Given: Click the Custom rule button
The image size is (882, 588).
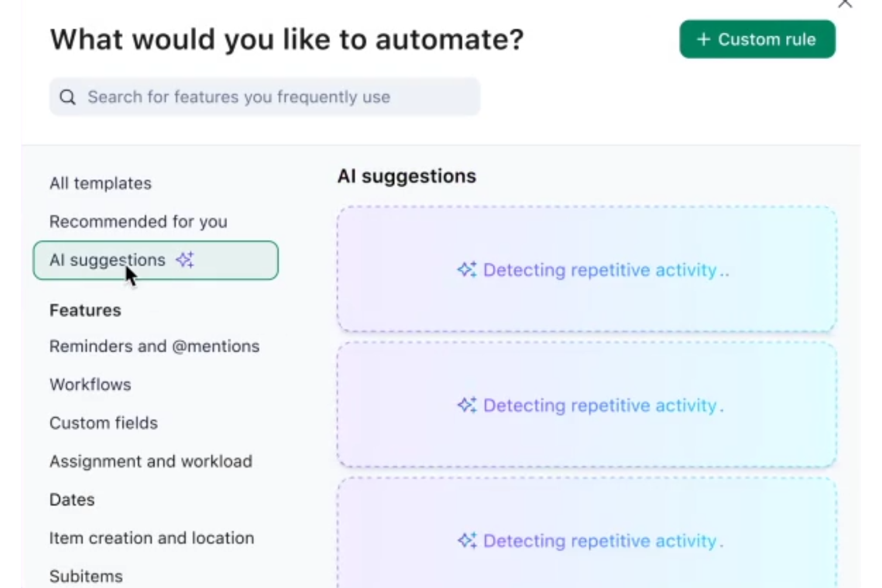Looking at the screenshot, I should point(757,39).
